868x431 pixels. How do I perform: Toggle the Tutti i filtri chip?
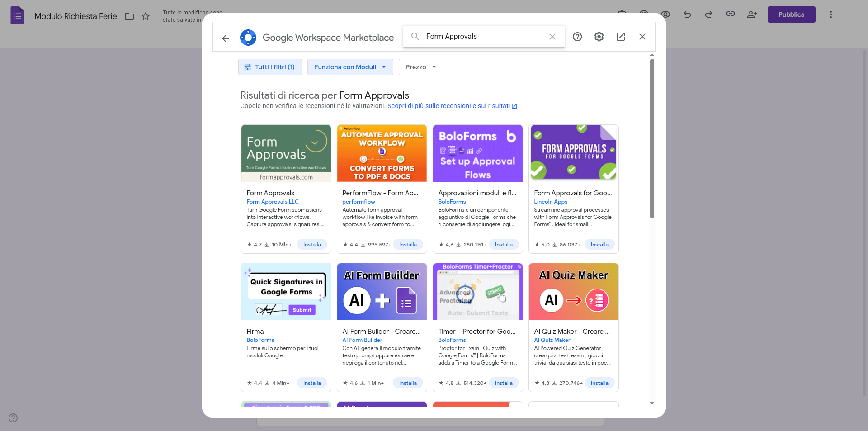[x=270, y=67]
